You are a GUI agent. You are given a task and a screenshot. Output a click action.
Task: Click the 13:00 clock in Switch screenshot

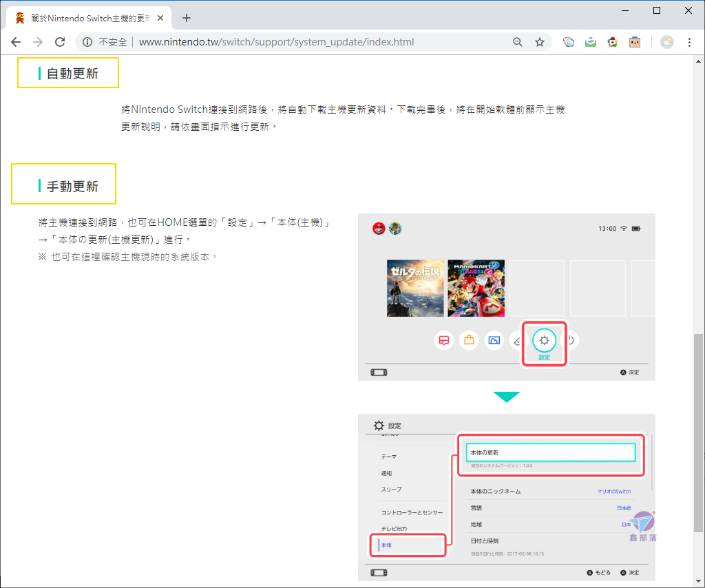coord(607,229)
